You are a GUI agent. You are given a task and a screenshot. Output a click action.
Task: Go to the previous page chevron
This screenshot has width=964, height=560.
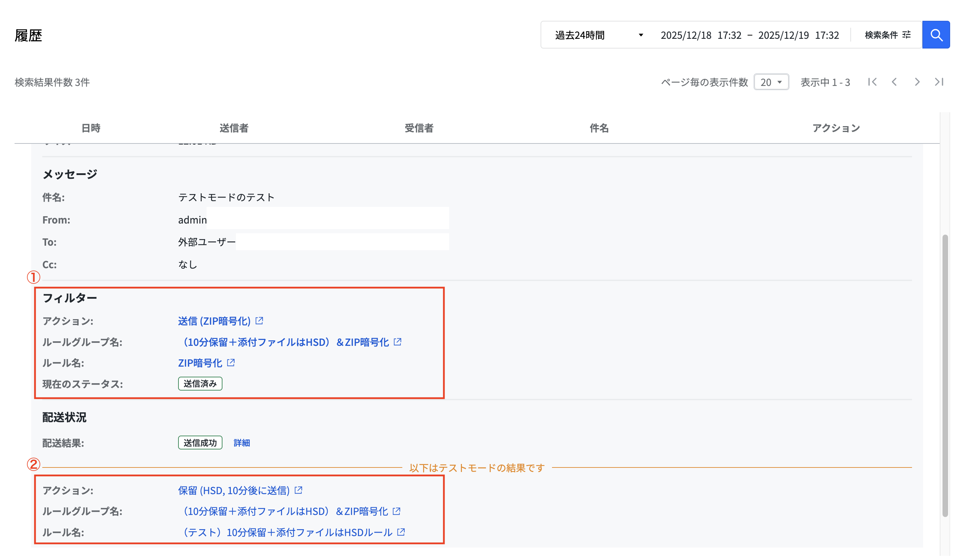tap(895, 82)
